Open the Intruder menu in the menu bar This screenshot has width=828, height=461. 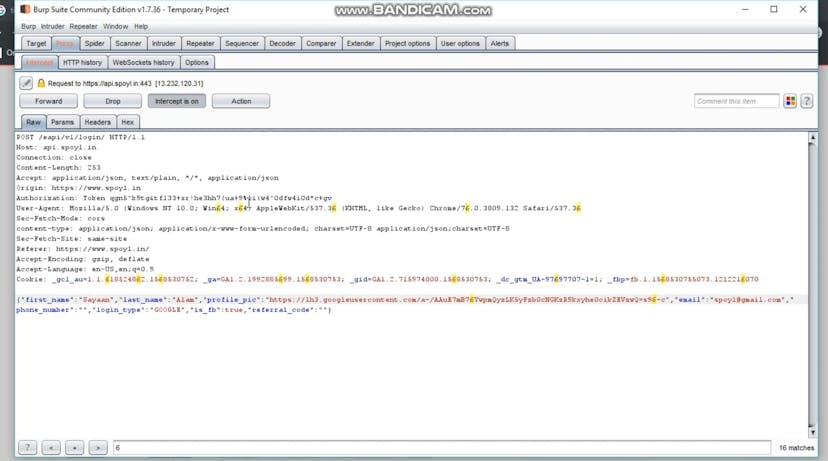coord(52,26)
